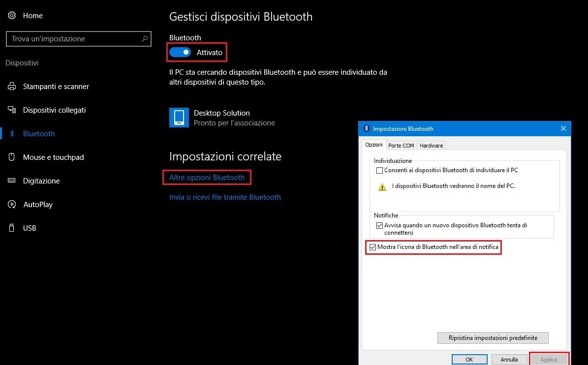Image resolution: width=588 pixels, height=365 pixels.
Task: Select the Desktop Solution device entry
Action: point(222,118)
